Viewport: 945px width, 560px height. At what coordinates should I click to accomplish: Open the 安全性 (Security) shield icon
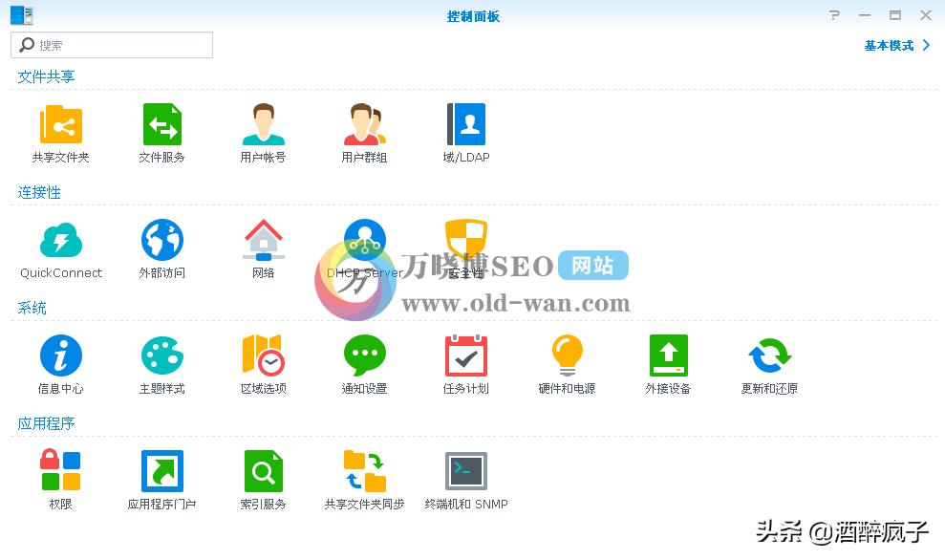click(465, 242)
